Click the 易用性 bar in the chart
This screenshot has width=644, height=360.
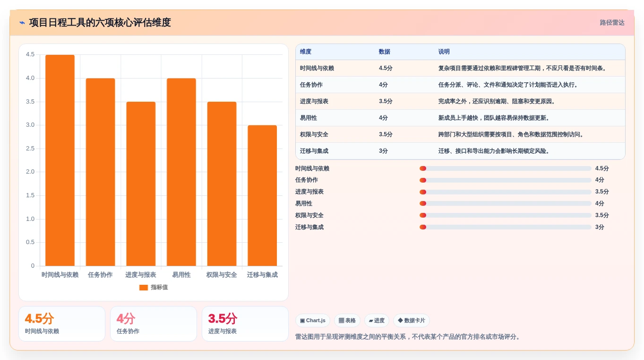(x=181, y=172)
